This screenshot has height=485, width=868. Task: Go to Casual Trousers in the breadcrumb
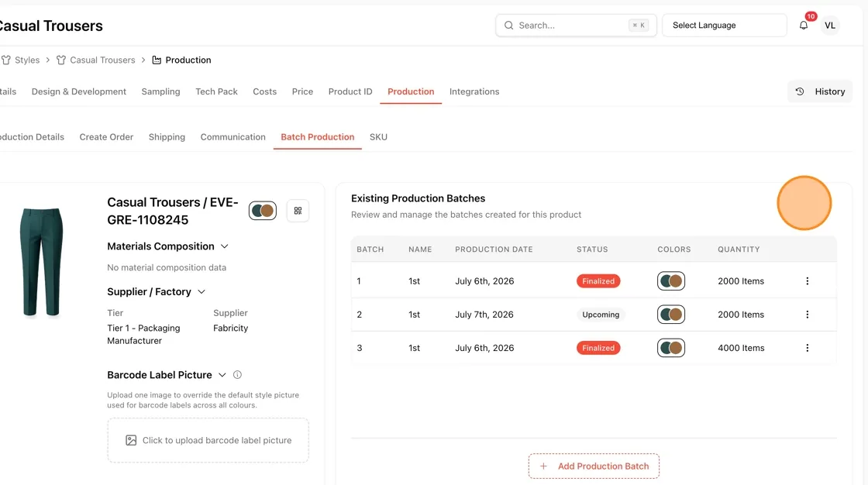102,60
